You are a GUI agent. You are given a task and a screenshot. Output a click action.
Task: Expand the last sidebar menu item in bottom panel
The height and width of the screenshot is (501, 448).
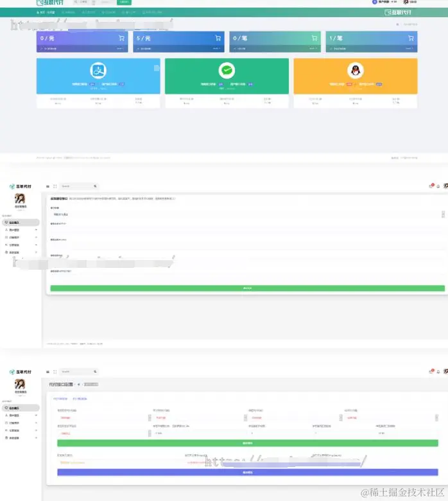(x=21, y=438)
